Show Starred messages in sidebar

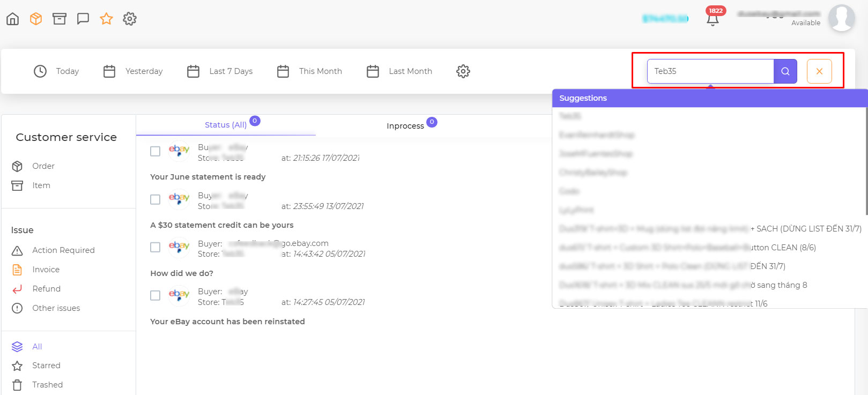(x=46, y=366)
